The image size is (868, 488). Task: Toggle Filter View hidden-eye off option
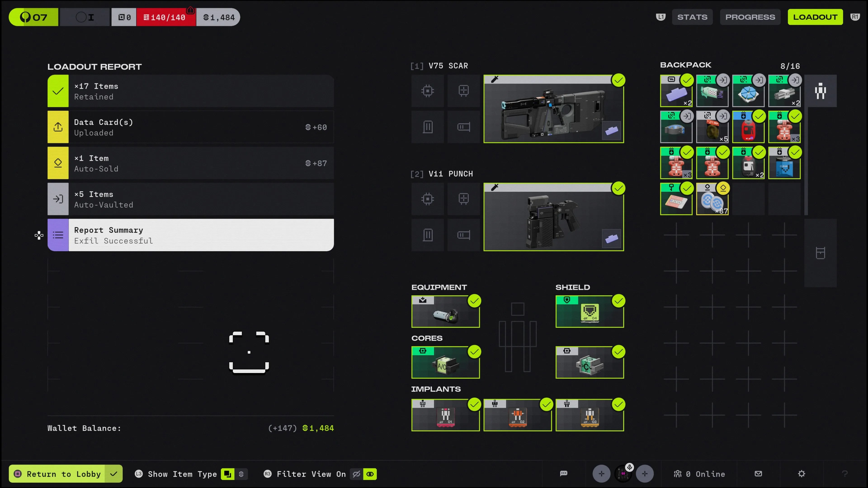[356, 474]
